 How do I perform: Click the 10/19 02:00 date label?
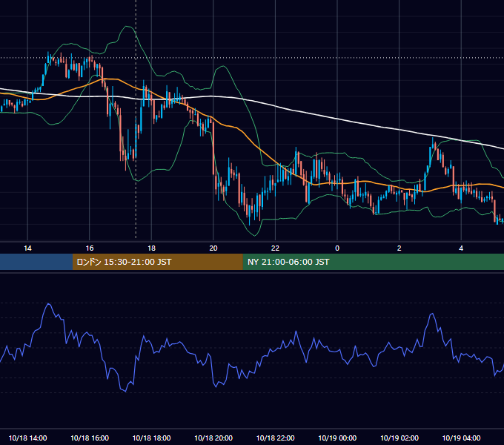tap(399, 438)
